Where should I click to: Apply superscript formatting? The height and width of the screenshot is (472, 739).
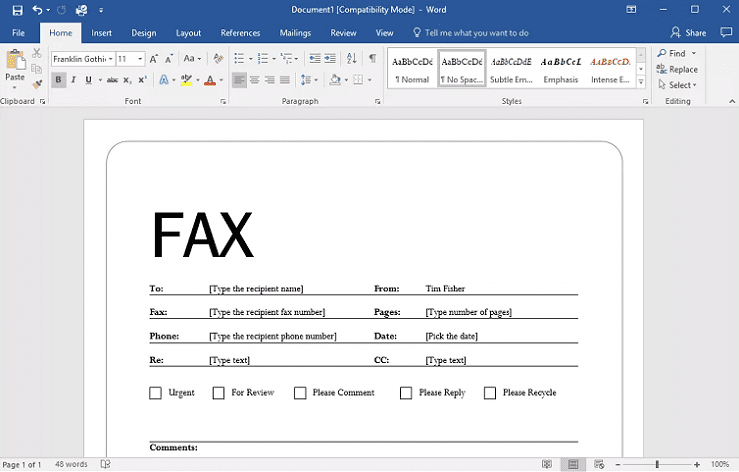142,80
